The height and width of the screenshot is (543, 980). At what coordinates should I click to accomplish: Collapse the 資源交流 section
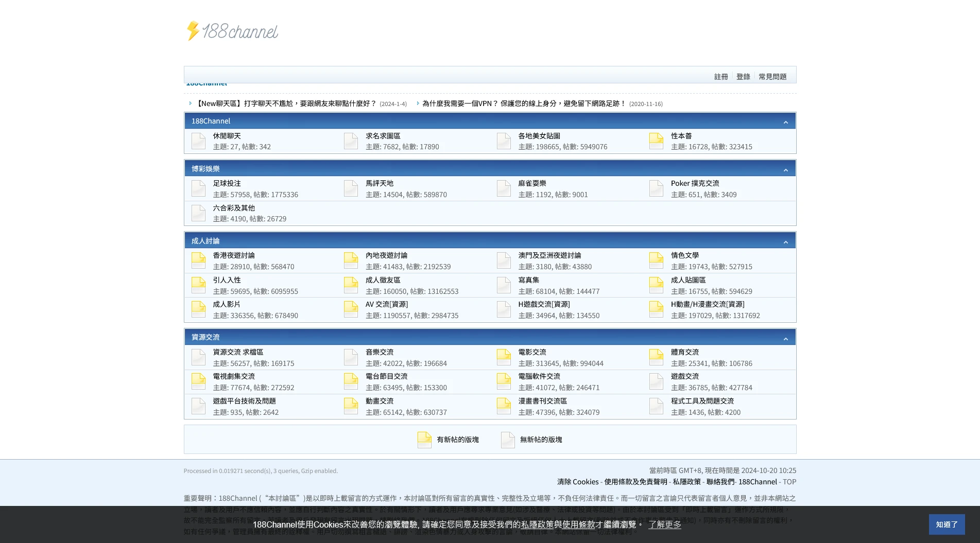tap(785, 339)
